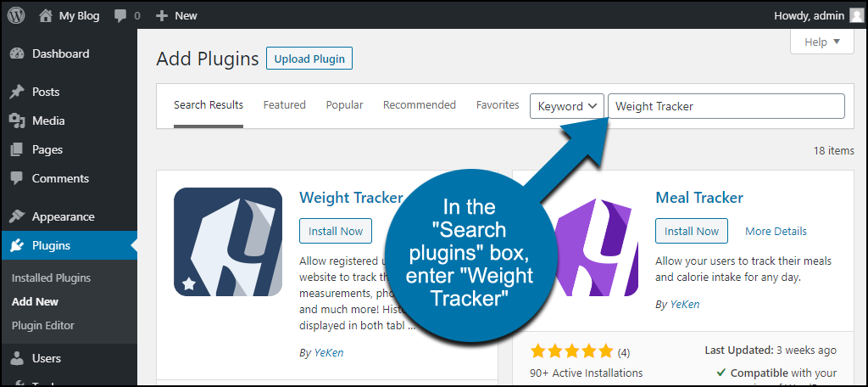
Task: Click the admin avatar icon
Action: tap(856, 16)
